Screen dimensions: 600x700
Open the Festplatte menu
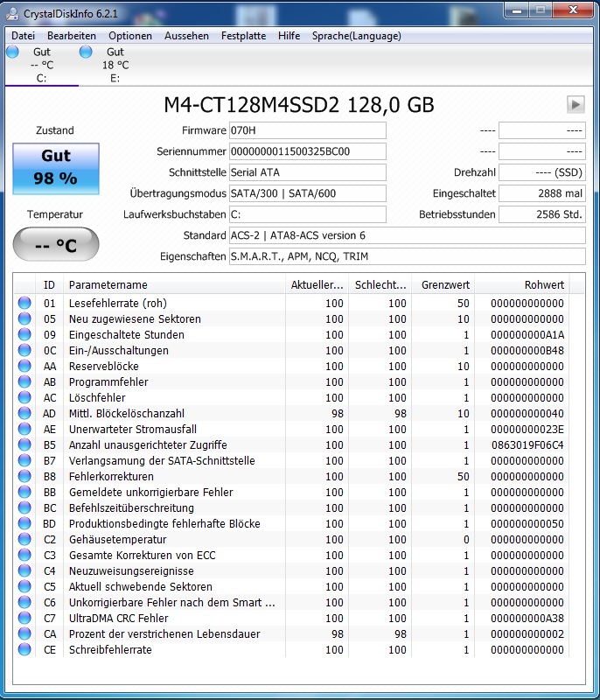[243, 36]
